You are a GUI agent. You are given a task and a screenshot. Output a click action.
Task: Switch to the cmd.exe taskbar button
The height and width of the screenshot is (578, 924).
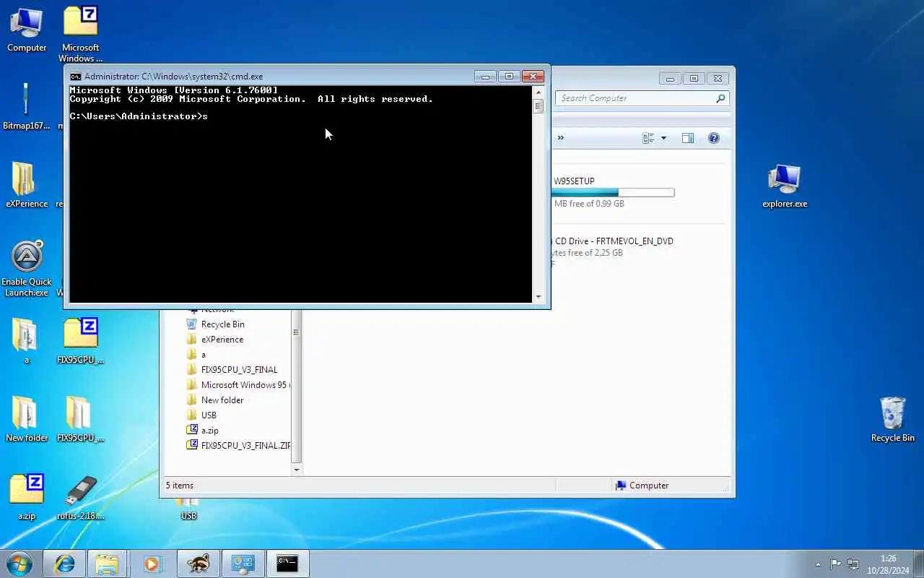(287, 564)
